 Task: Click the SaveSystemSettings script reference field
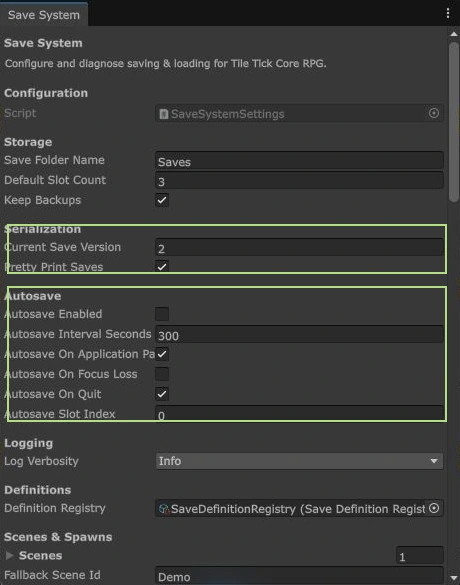[x=299, y=113]
